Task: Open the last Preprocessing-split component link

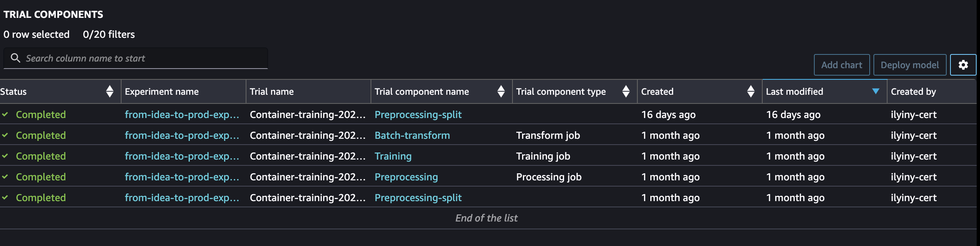Action: point(418,198)
